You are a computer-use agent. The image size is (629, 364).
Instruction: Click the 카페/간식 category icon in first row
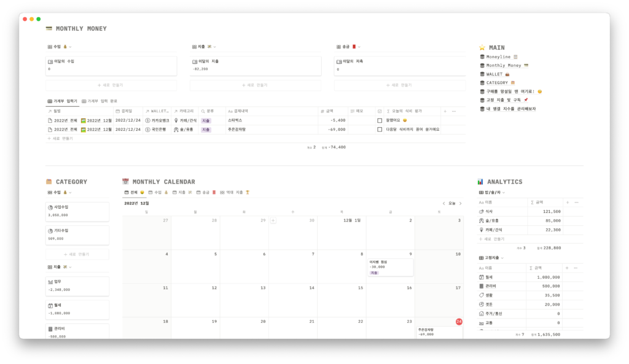176,121
